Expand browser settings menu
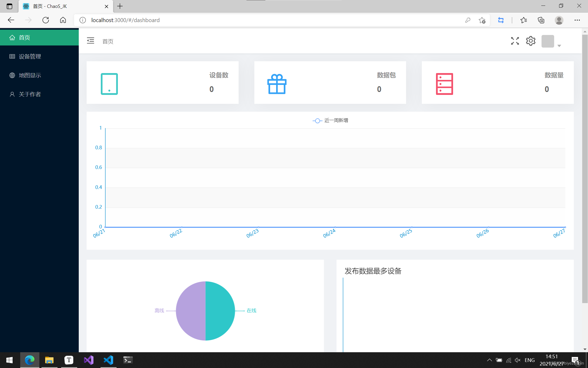Image resolution: width=588 pixels, height=368 pixels. pos(577,20)
